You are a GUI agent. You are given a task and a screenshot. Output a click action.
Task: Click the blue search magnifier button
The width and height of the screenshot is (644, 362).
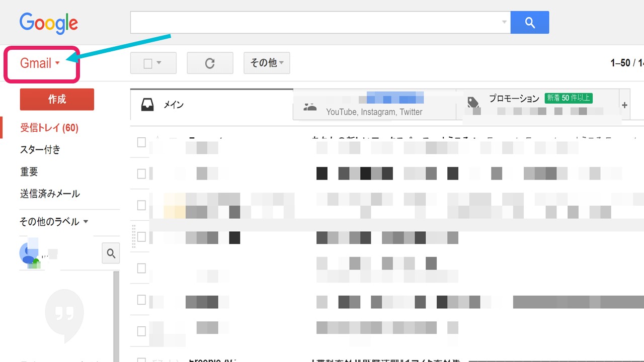529,22
